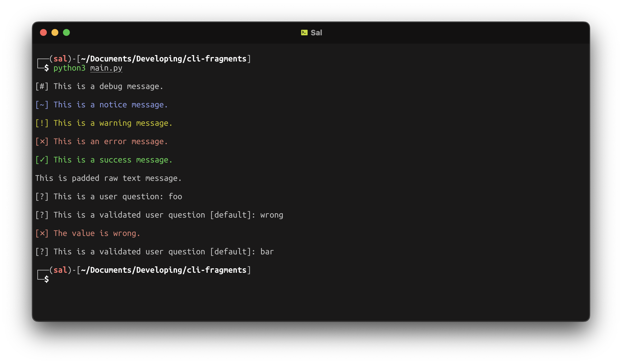Click the green fullscreen window button
Image resolution: width=622 pixels, height=364 pixels.
(66, 32)
